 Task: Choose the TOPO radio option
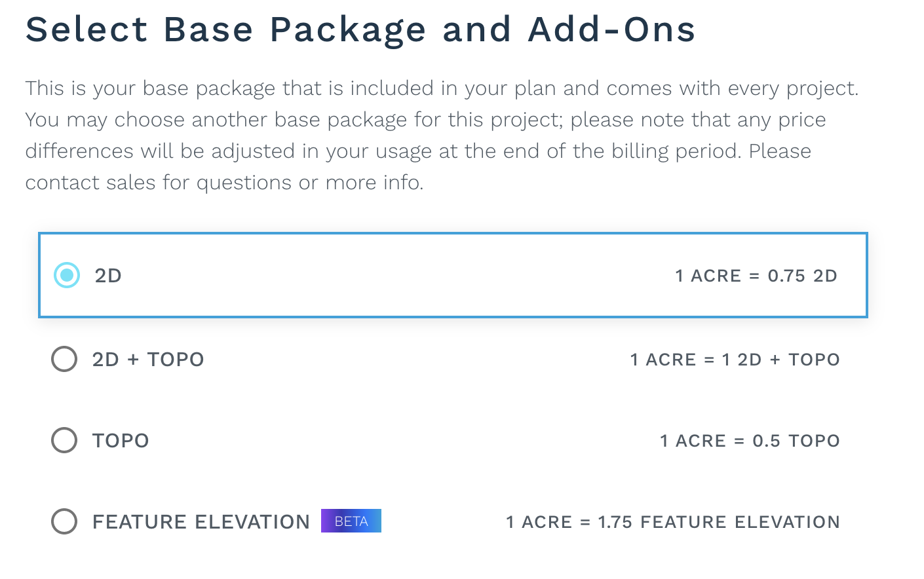click(x=64, y=440)
